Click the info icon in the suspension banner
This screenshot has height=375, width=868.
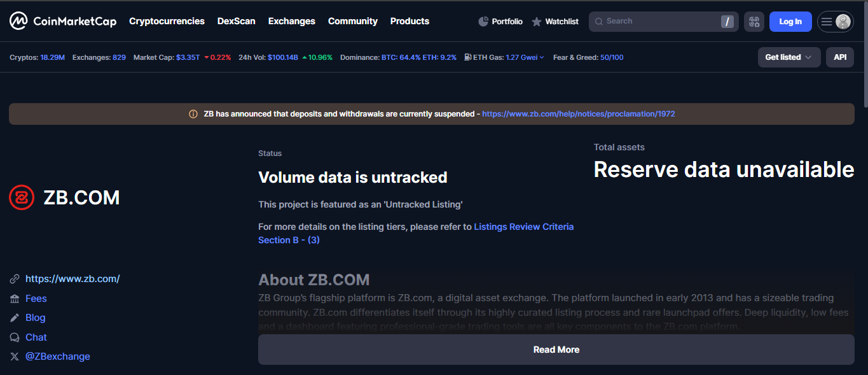click(193, 113)
